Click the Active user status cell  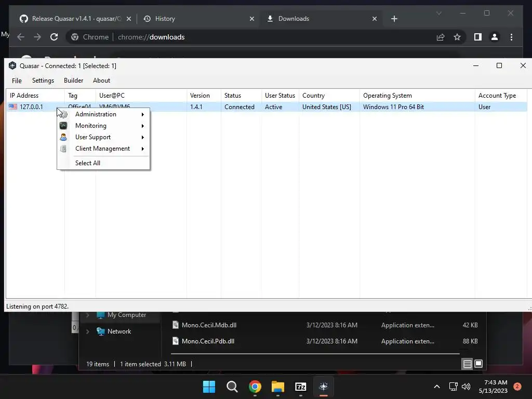pos(273,107)
